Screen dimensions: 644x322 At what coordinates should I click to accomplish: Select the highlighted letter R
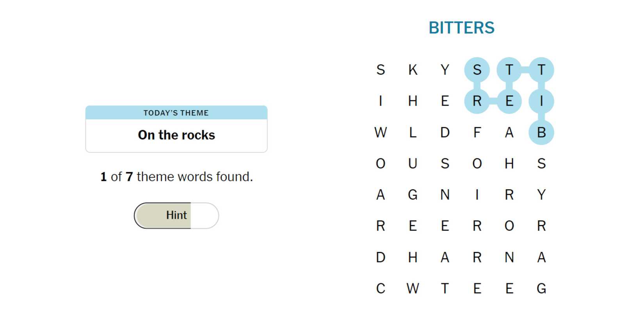click(477, 101)
